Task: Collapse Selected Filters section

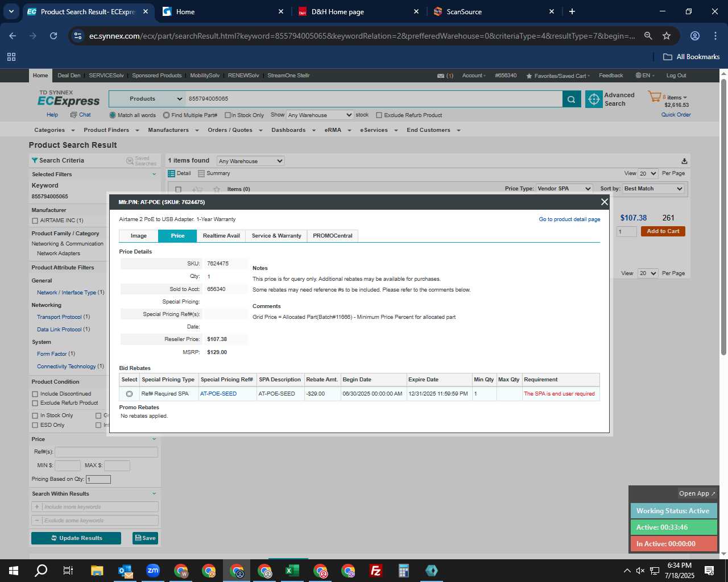Action: tap(154, 174)
